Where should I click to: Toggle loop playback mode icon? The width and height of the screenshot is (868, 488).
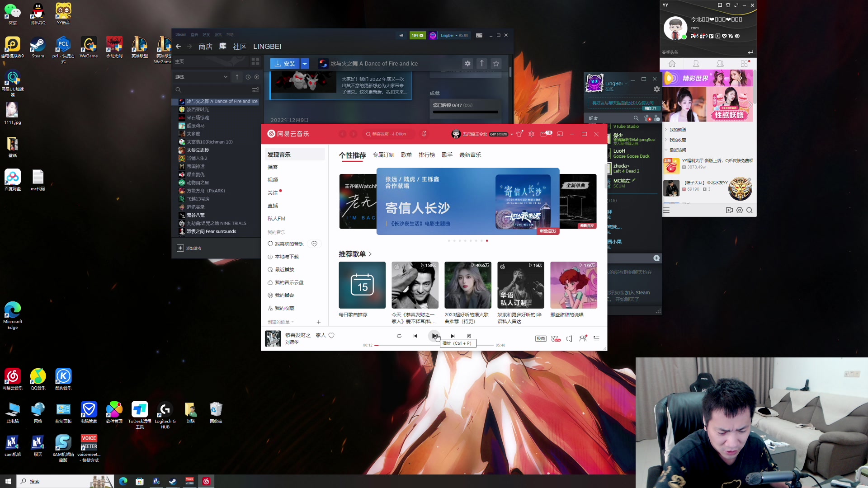tap(399, 336)
